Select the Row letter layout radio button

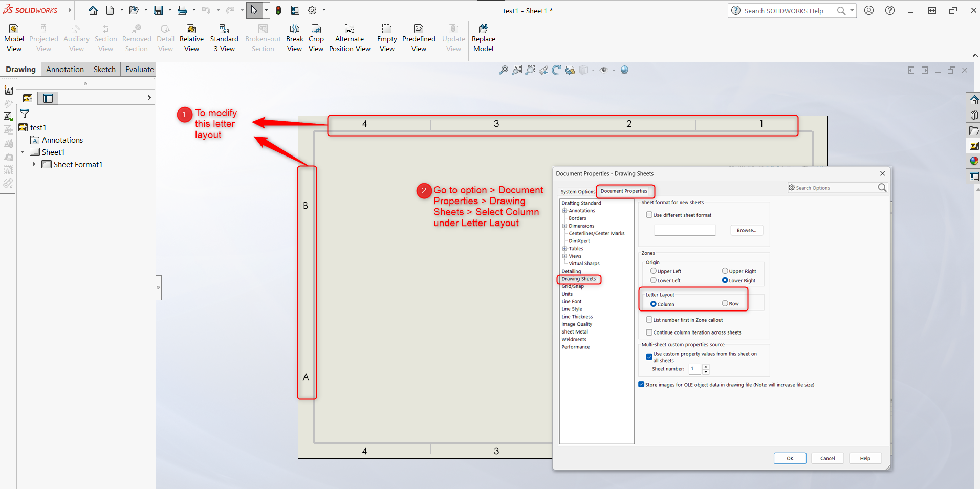pyautogui.click(x=725, y=303)
